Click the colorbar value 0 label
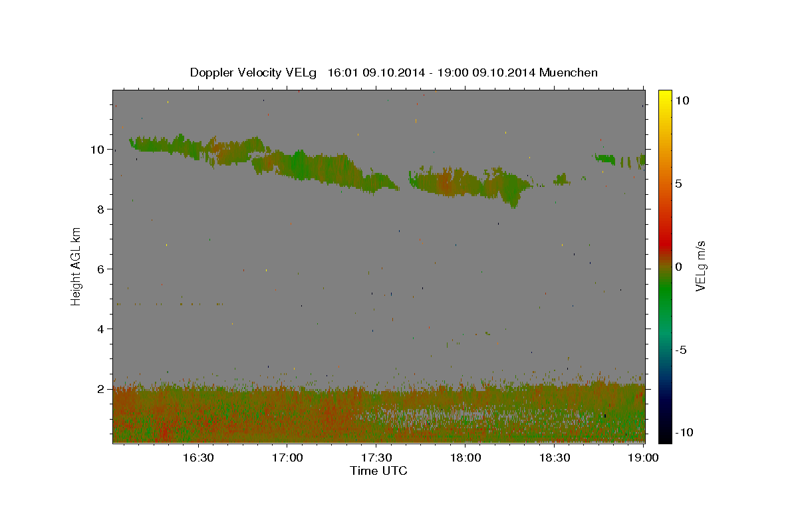 point(678,267)
